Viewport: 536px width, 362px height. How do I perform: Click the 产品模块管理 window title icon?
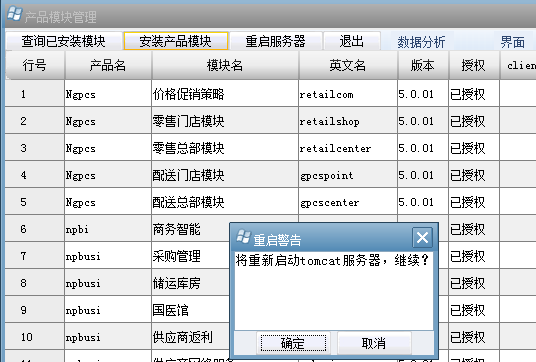[x=14, y=14]
